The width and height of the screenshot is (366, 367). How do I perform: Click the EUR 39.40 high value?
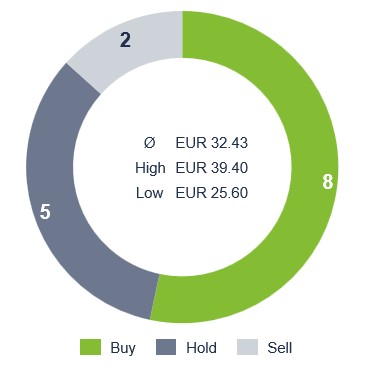click(212, 168)
